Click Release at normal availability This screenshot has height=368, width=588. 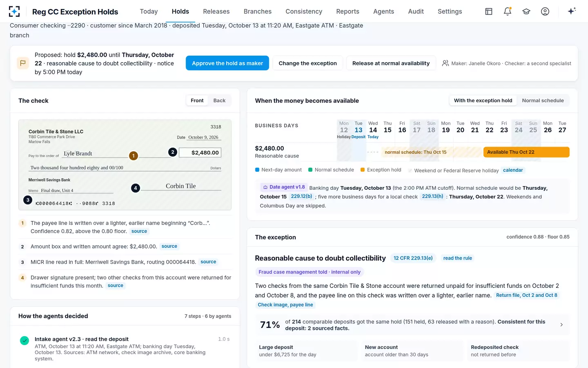pos(391,63)
